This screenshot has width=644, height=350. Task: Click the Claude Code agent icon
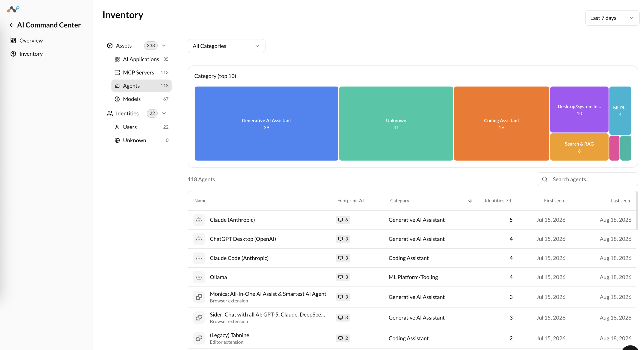click(x=199, y=258)
